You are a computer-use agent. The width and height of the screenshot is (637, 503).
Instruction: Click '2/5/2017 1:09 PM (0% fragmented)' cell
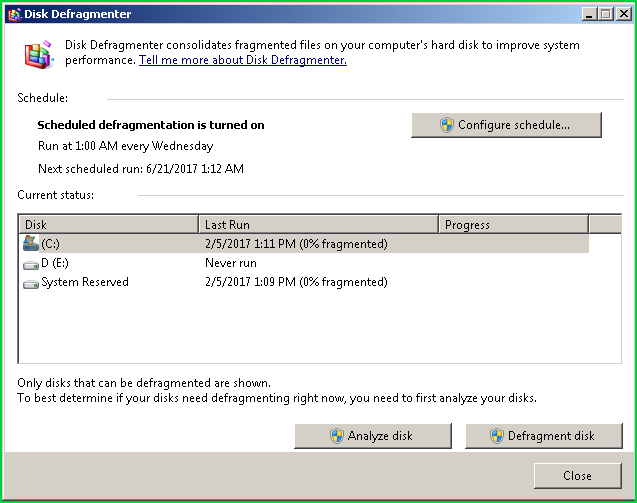296,282
